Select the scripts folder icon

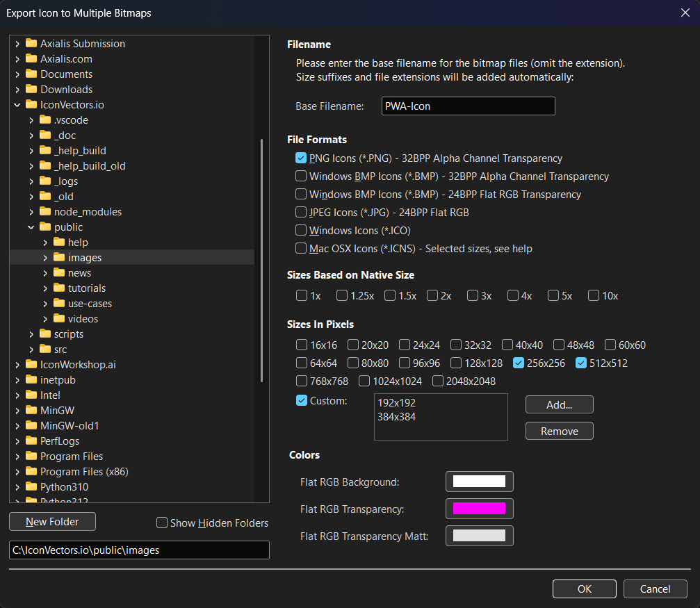tap(45, 334)
